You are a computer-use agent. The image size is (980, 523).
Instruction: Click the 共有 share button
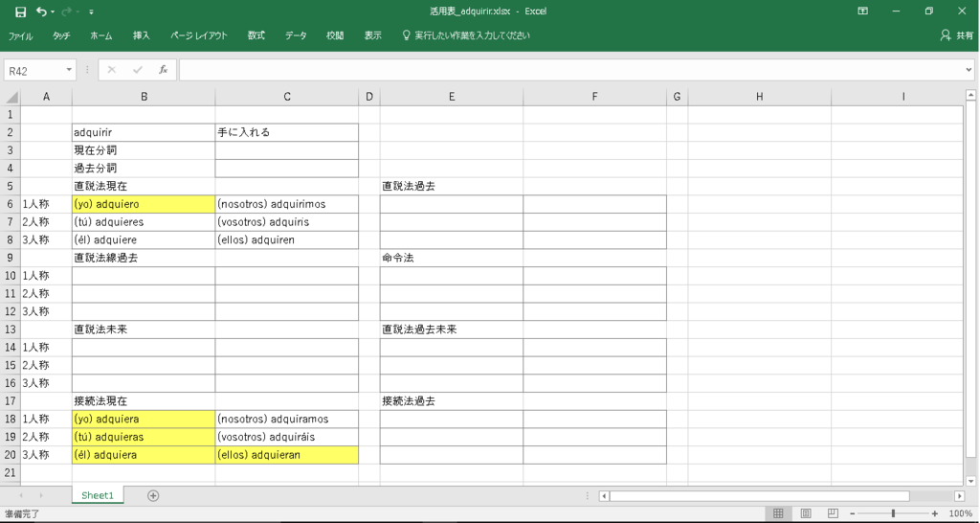(x=957, y=35)
